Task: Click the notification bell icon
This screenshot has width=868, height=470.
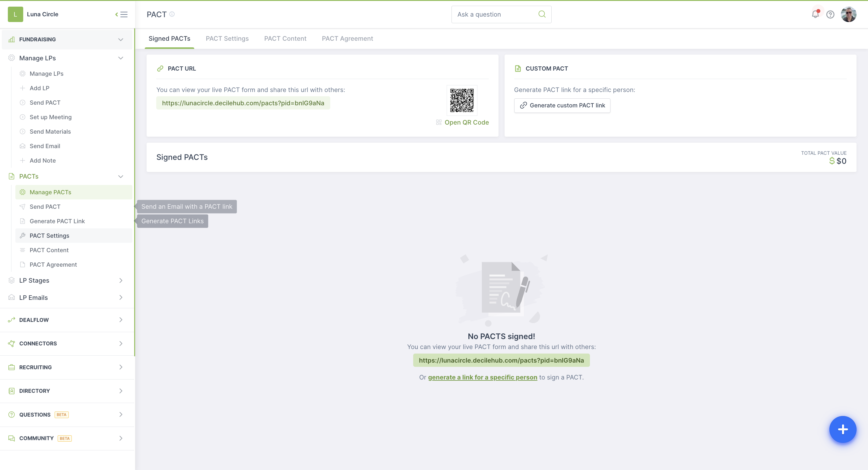Action: (815, 14)
